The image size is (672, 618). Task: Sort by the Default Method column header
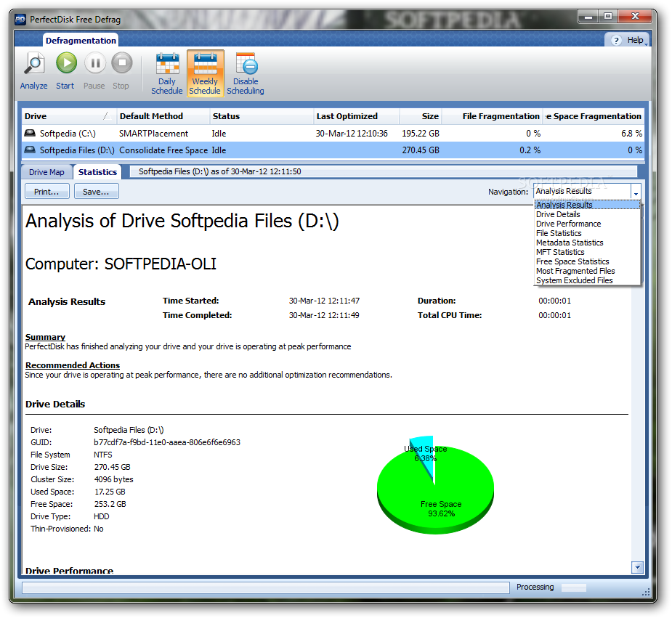point(163,116)
